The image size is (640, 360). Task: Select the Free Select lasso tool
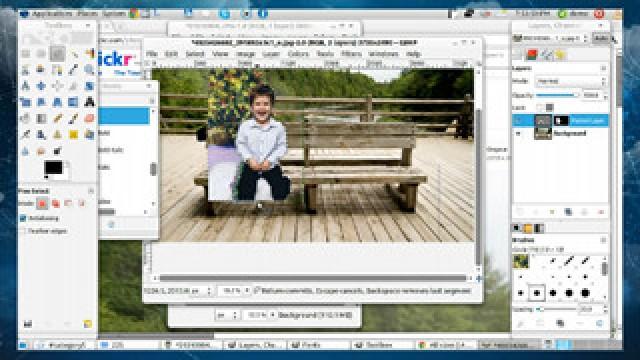click(x=57, y=53)
